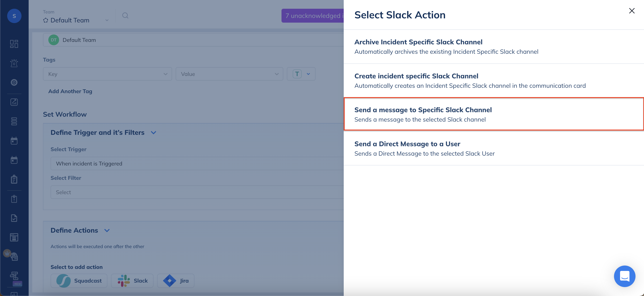Open the tag Value dropdown

(229, 74)
